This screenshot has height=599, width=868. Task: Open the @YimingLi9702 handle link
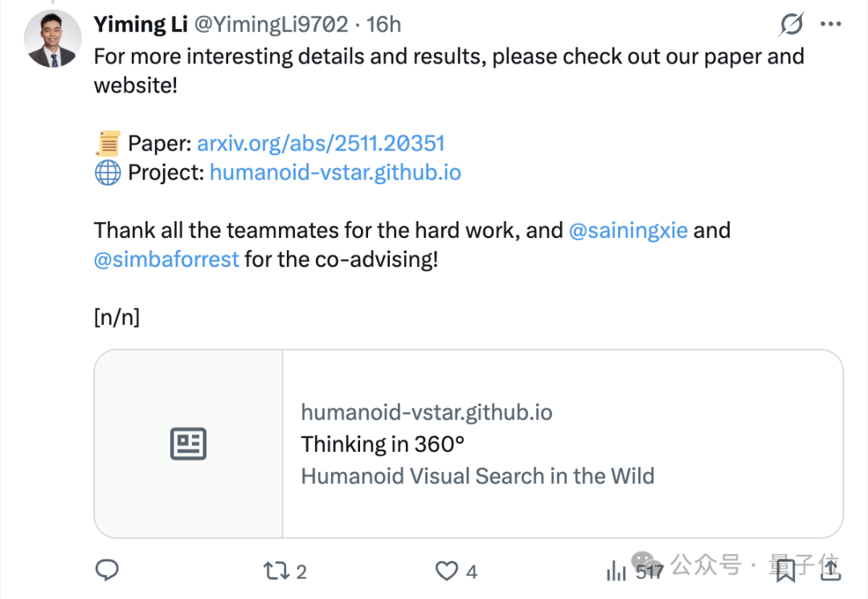[272, 25]
